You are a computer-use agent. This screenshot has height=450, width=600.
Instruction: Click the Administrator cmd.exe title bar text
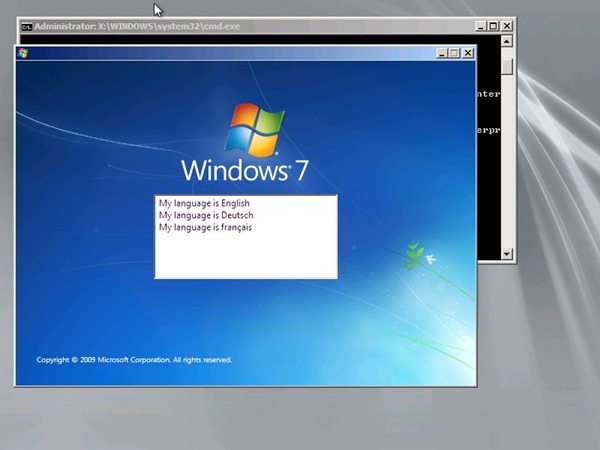(x=137, y=26)
